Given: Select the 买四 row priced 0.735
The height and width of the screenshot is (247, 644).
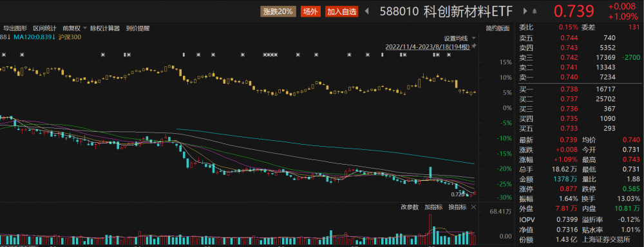Looking at the screenshot, I should point(580,118).
